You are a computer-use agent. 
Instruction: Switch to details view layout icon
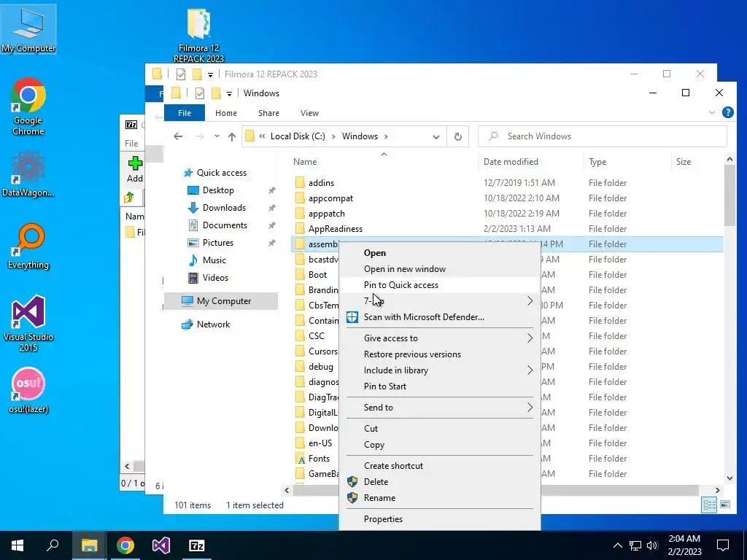pyautogui.click(x=709, y=505)
